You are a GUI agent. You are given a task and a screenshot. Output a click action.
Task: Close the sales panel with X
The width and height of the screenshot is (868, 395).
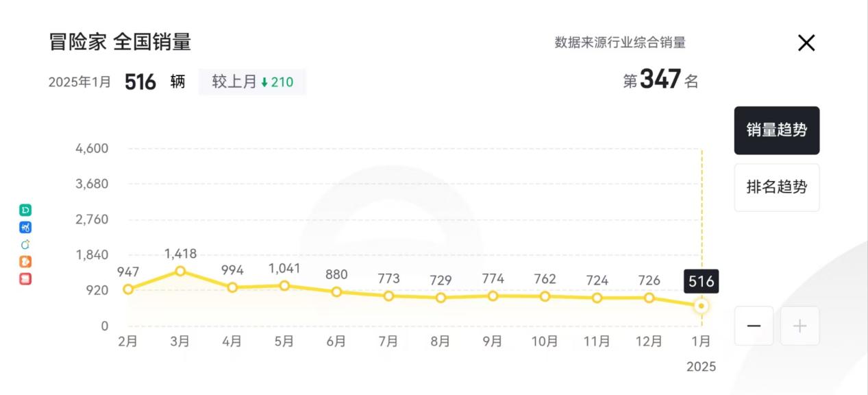(x=806, y=43)
